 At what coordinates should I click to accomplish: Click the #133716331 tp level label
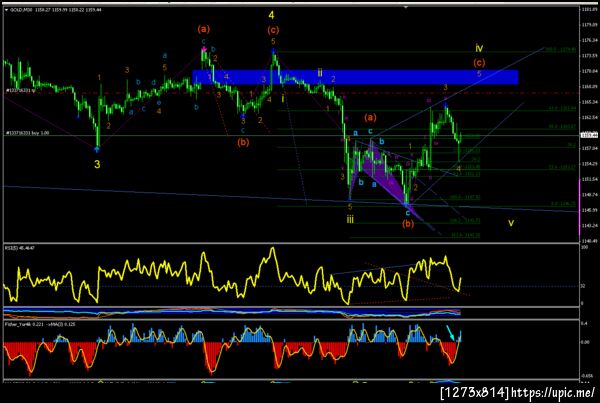20,91
